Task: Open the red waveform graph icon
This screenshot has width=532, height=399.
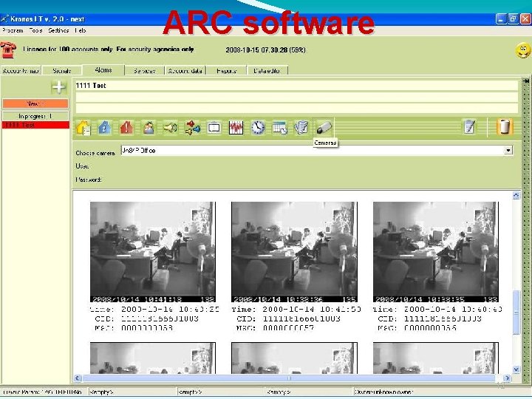Action: coord(236,128)
